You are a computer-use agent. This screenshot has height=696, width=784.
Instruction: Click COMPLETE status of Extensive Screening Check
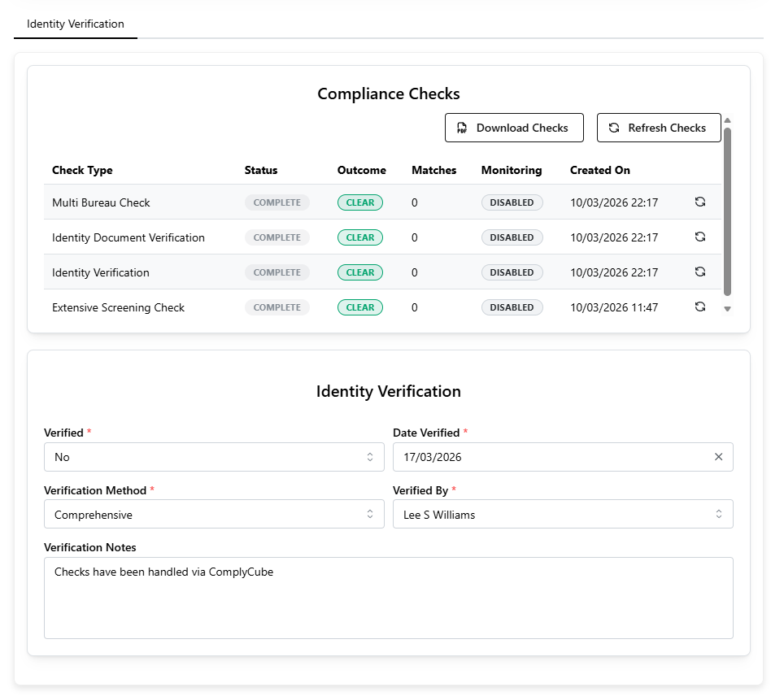coord(277,307)
